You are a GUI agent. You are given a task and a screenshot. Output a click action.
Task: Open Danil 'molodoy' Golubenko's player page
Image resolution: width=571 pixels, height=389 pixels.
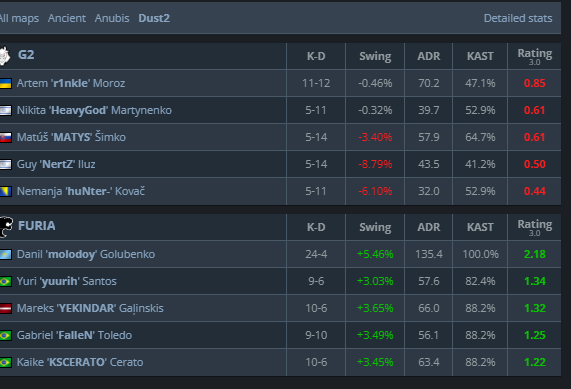[86, 254]
